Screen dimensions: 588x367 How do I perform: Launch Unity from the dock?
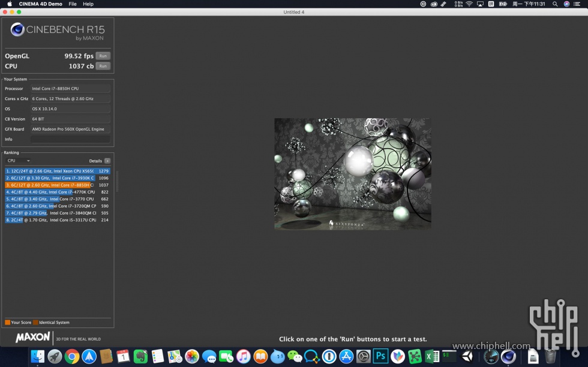tap(467, 356)
